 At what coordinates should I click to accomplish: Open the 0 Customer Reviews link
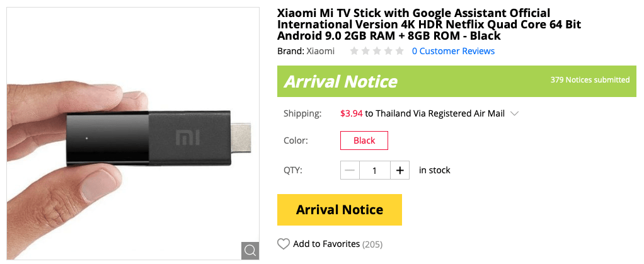[453, 51]
